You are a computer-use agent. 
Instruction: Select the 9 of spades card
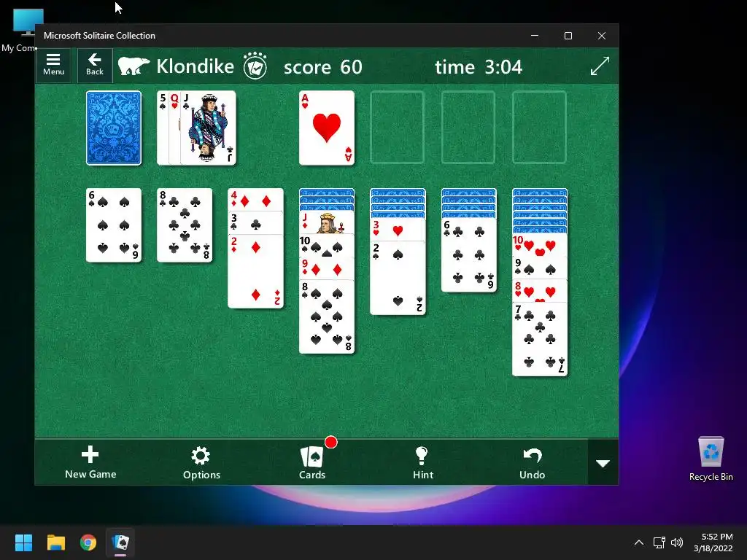pyautogui.click(x=540, y=268)
